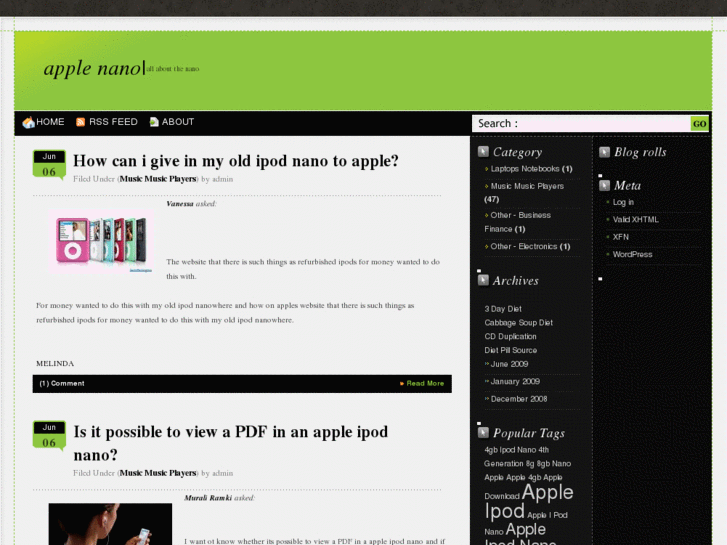This screenshot has height=545, width=727.
Task: Select Other - Electronics category
Action: [530, 246]
